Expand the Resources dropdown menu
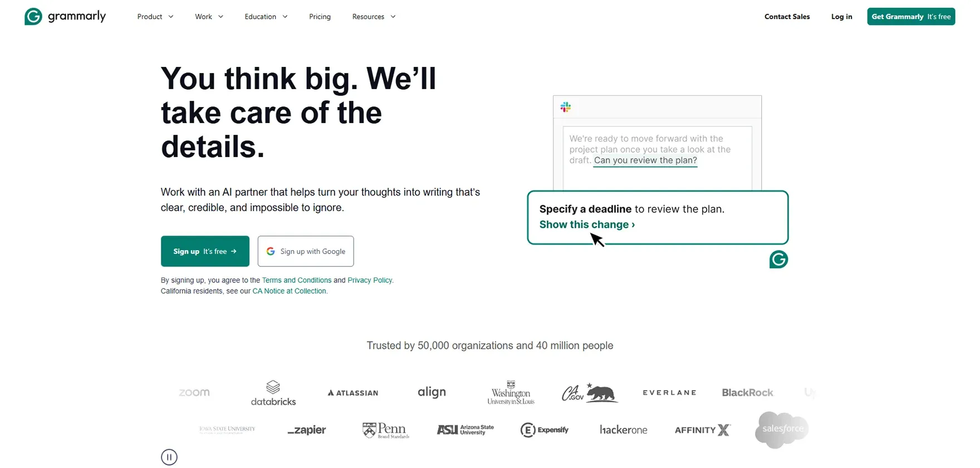This screenshot has height=468, width=980. pyautogui.click(x=374, y=17)
